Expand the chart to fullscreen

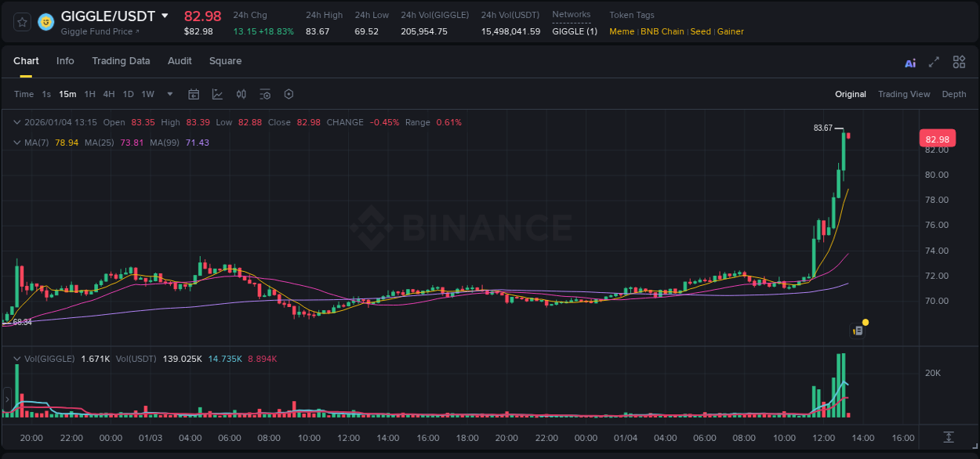point(934,62)
